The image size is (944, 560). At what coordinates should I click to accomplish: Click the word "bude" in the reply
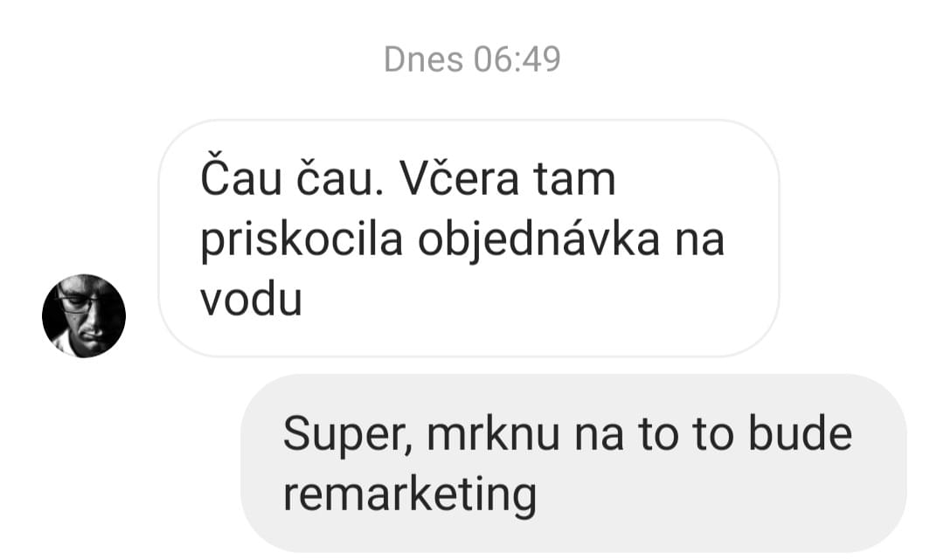click(x=800, y=434)
